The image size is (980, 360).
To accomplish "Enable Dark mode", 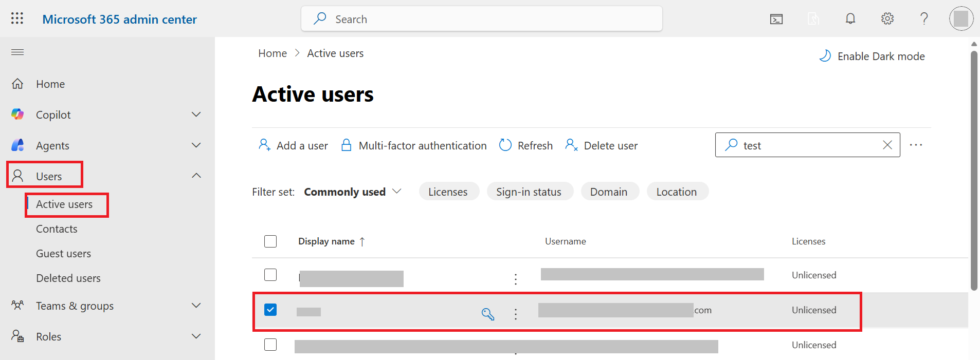I will 872,56.
